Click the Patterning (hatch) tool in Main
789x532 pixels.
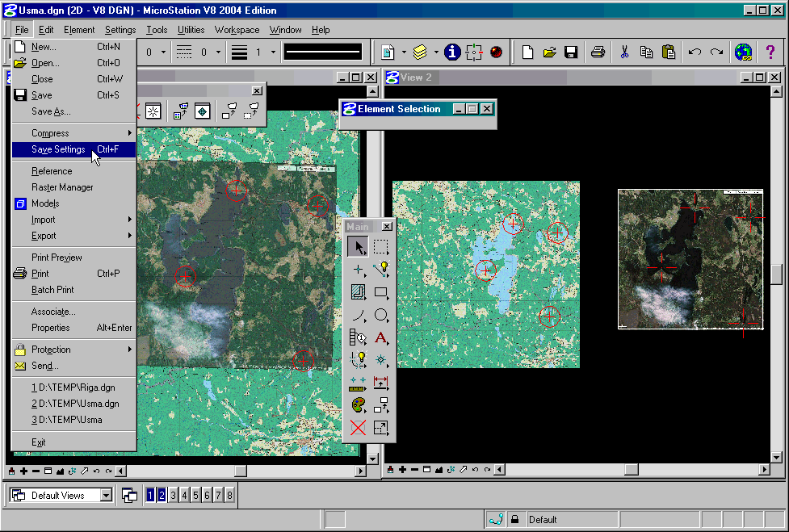358,292
